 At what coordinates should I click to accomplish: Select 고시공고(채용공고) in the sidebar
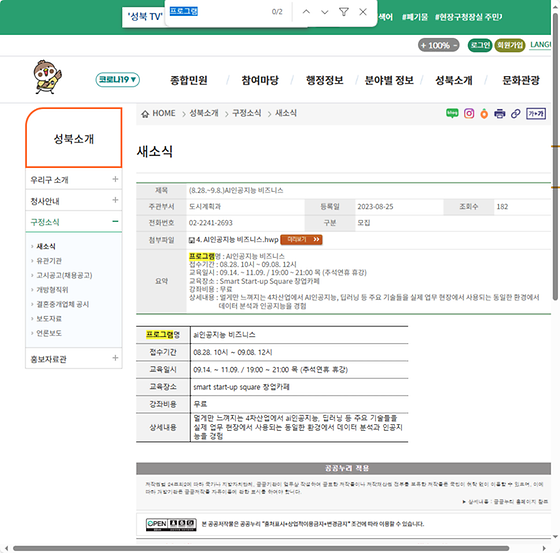[64, 275]
